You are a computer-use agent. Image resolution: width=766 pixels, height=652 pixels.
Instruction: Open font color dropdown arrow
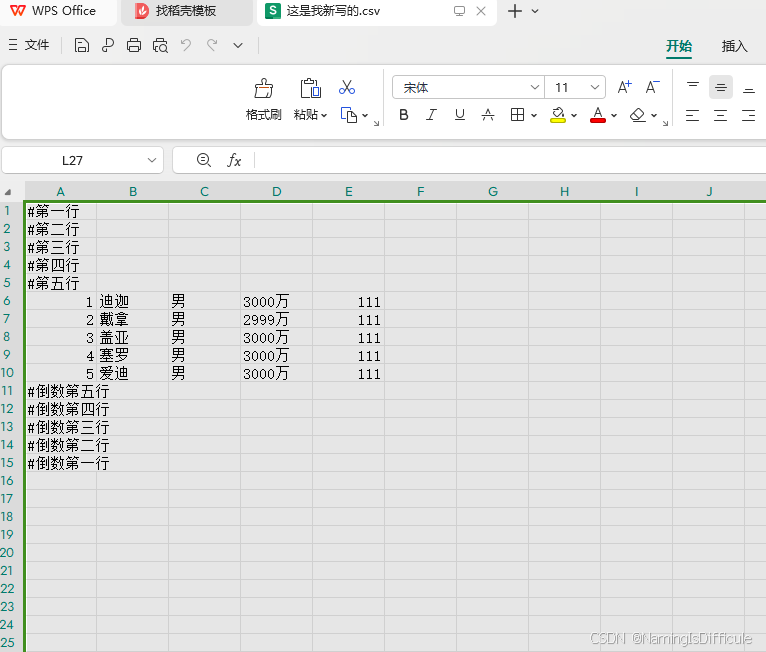pos(614,116)
